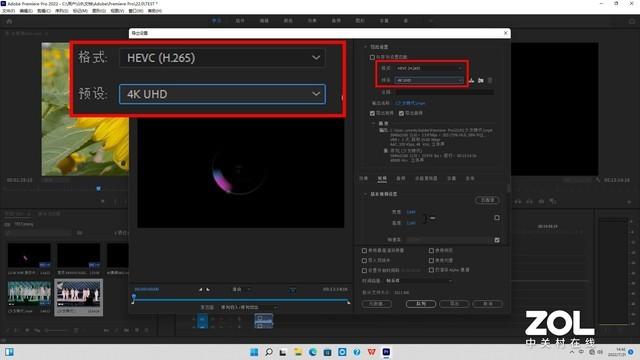
Task: Collapse the summary section
Action: coord(373,123)
